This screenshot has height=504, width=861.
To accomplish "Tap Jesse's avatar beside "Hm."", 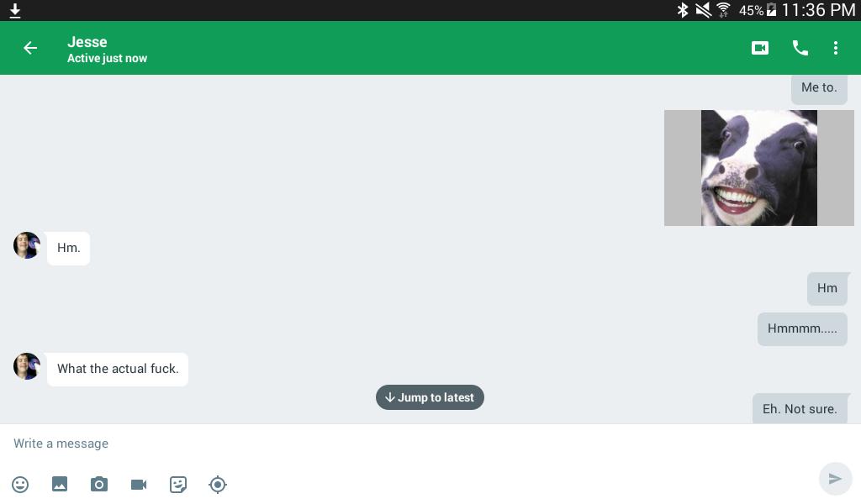I will click(27, 245).
